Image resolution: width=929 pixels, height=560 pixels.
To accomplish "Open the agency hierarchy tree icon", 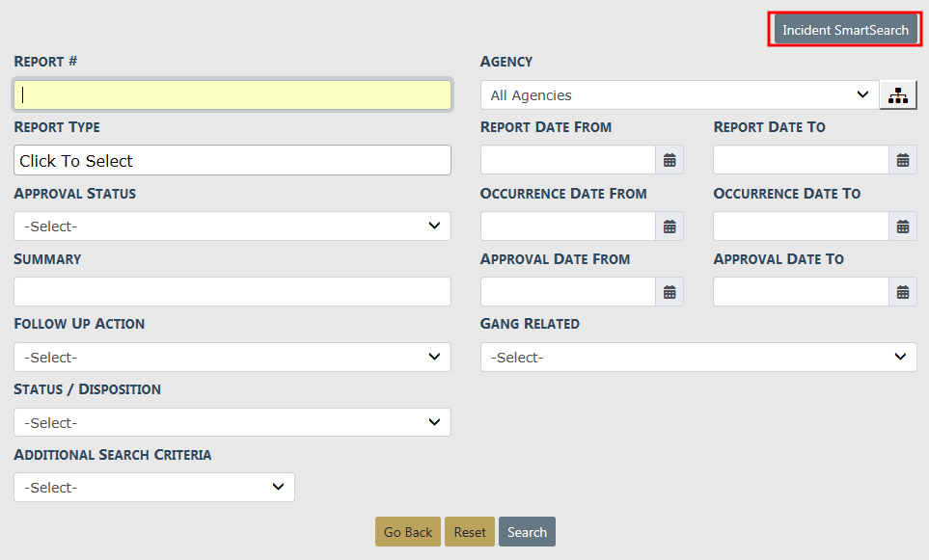I will tap(898, 95).
